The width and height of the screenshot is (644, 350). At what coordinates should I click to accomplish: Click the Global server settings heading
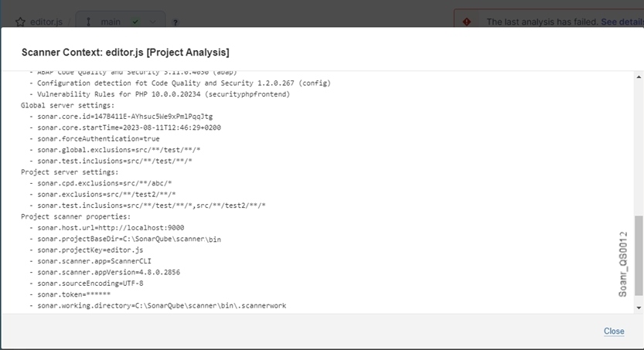(x=67, y=104)
